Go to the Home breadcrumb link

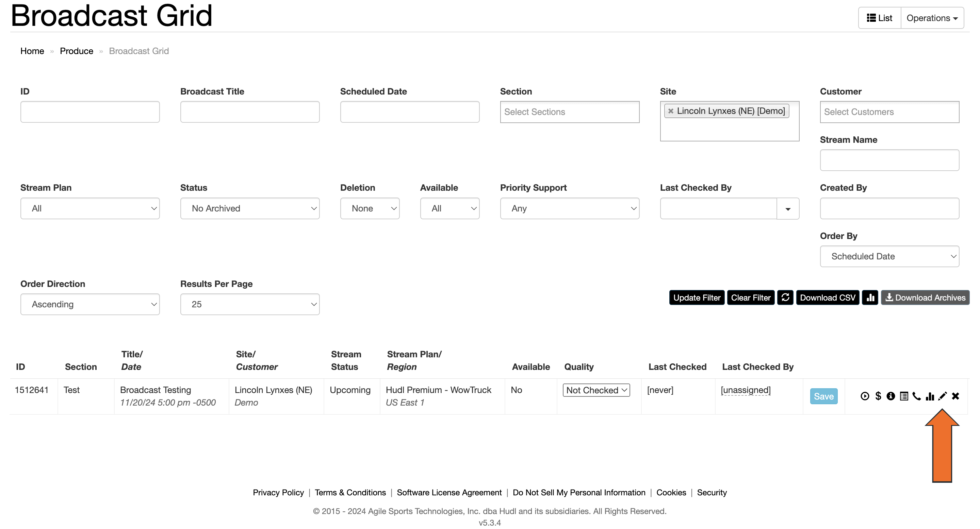coord(32,51)
